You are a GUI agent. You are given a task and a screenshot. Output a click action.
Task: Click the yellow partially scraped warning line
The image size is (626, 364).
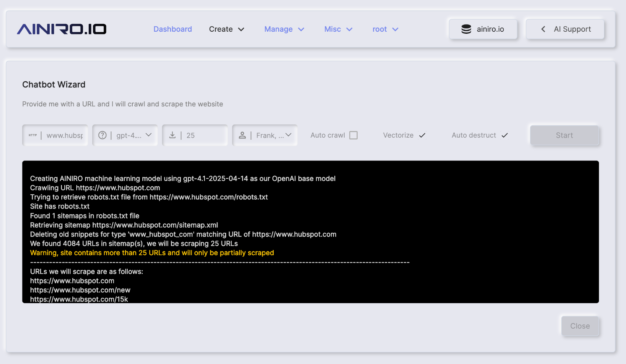pyautogui.click(x=152, y=253)
